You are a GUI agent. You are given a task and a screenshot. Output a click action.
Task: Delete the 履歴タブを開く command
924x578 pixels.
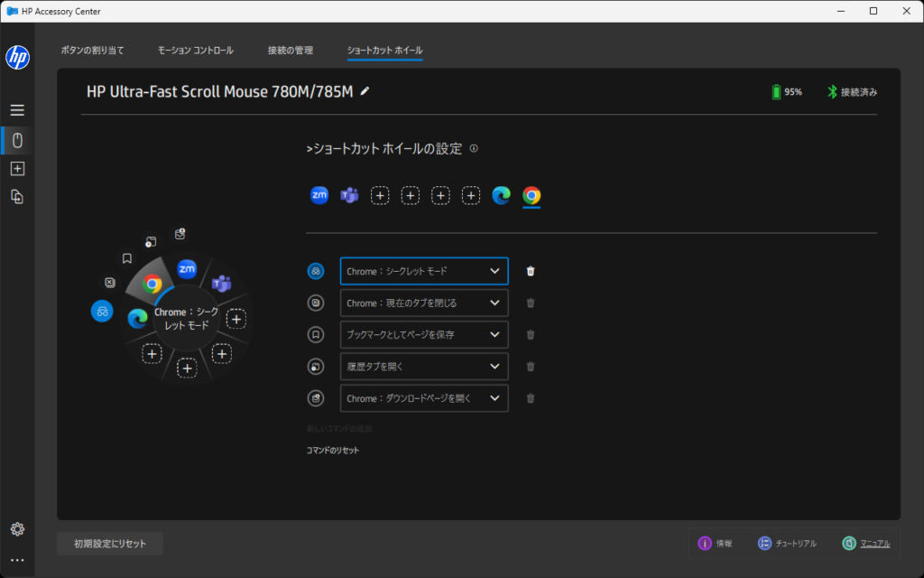pos(531,367)
